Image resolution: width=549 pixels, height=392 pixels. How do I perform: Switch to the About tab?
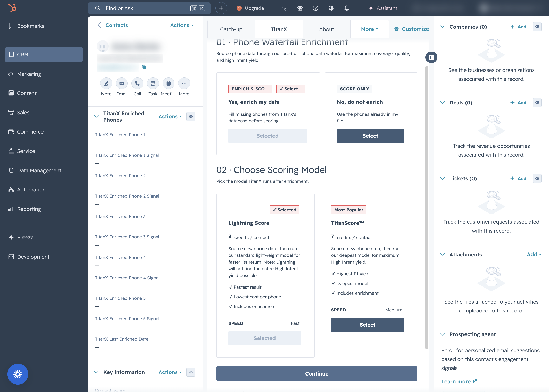pyautogui.click(x=326, y=29)
